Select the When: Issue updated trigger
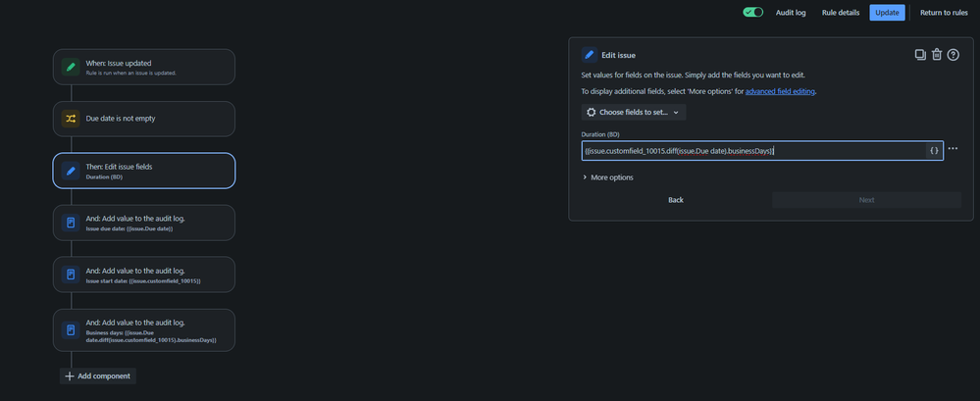This screenshot has width=980, height=401. pyautogui.click(x=144, y=67)
